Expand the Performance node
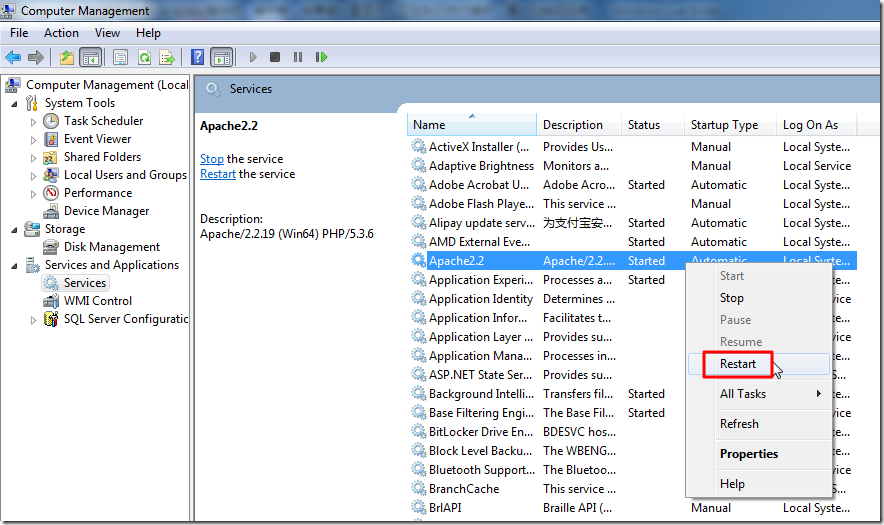 click(33, 194)
